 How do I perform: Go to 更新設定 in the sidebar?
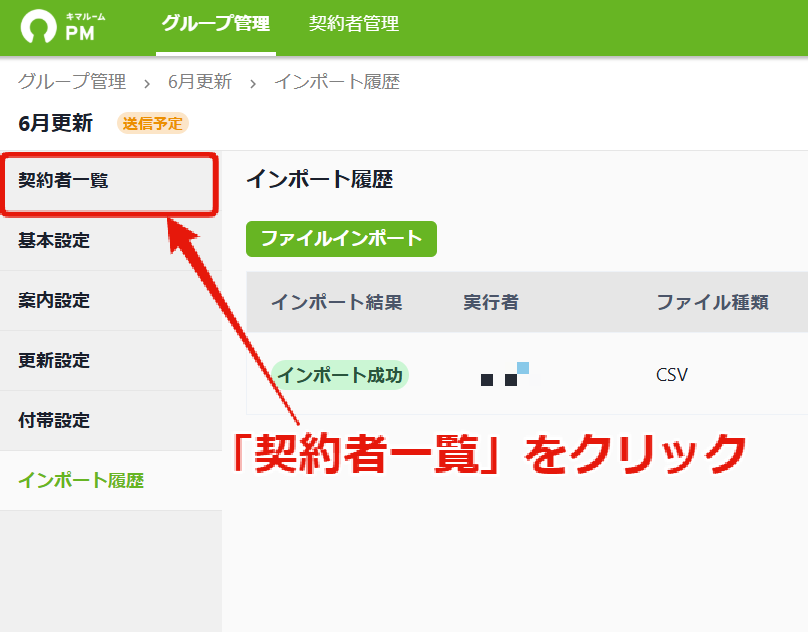click(110, 361)
